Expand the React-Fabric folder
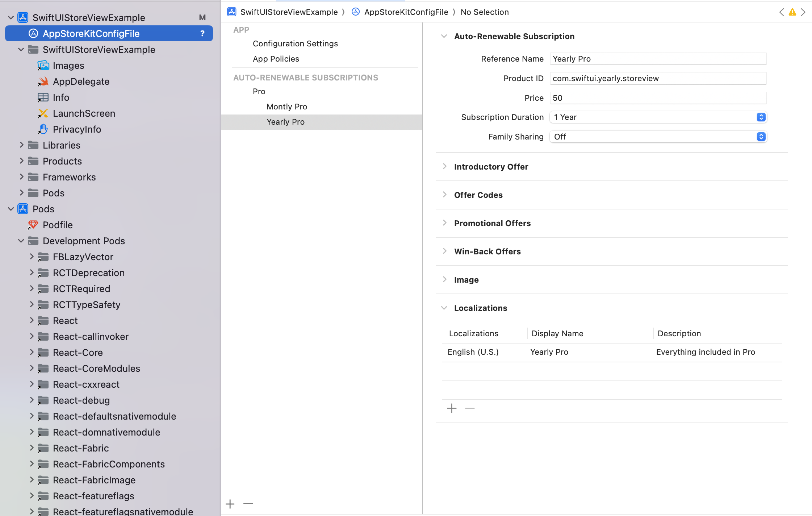This screenshot has width=812, height=516. (32, 448)
